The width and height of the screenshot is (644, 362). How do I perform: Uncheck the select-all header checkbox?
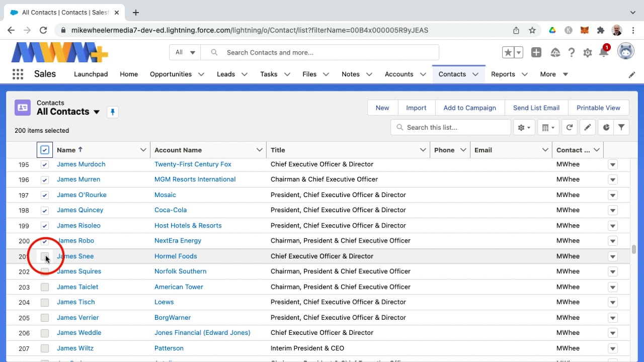45,150
